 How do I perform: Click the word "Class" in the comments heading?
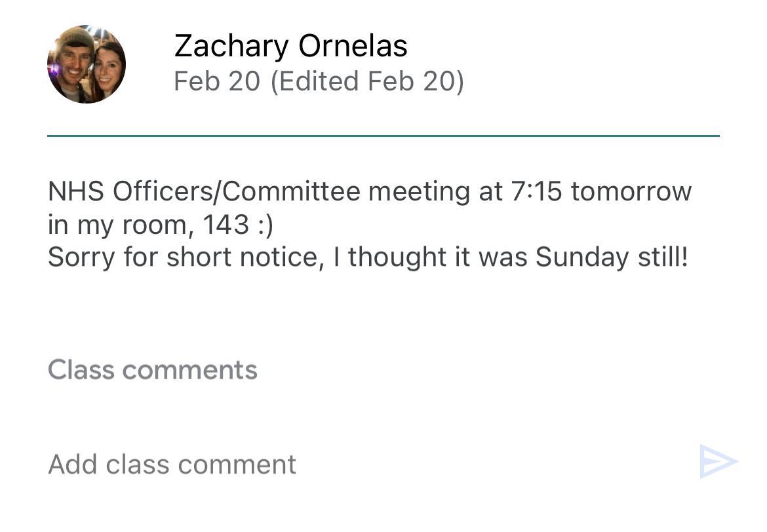[x=81, y=370]
